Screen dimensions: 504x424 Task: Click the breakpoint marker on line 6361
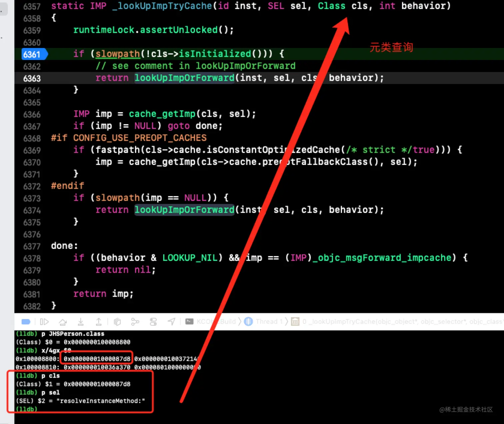35,54
